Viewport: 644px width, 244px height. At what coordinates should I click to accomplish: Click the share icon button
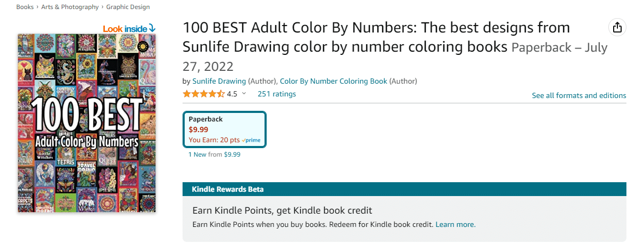pyautogui.click(x=617, y=28)
